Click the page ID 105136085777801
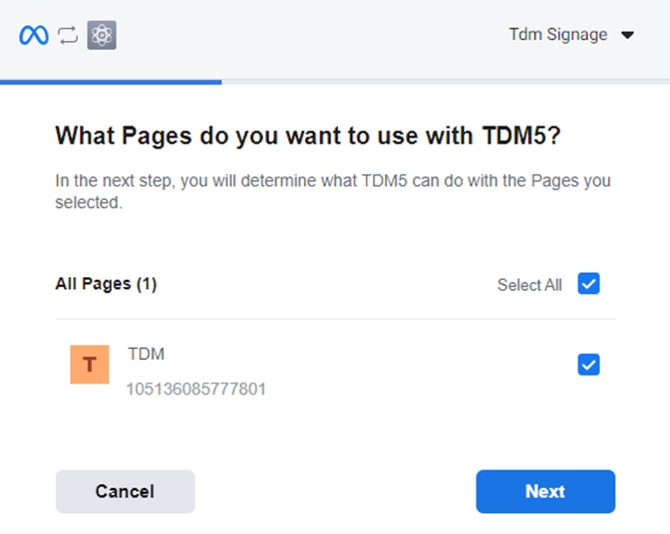Viewport: 670px width, 534px height. [x=196, y=388]
